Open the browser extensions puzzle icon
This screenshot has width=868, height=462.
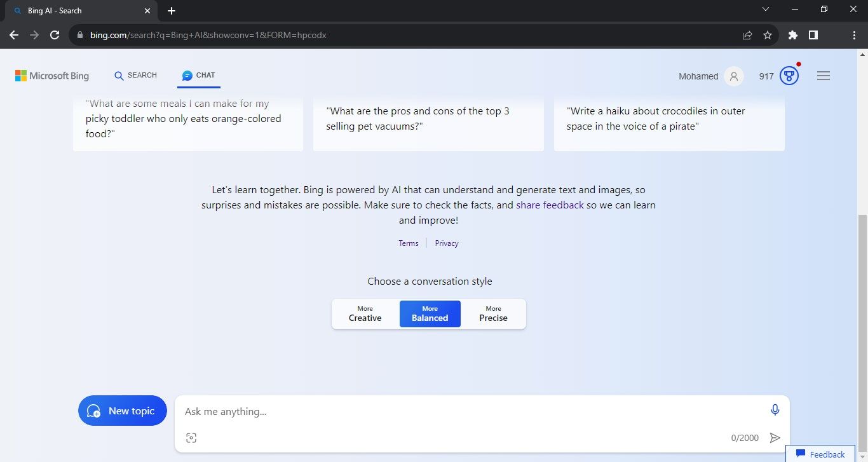point(792,36)
